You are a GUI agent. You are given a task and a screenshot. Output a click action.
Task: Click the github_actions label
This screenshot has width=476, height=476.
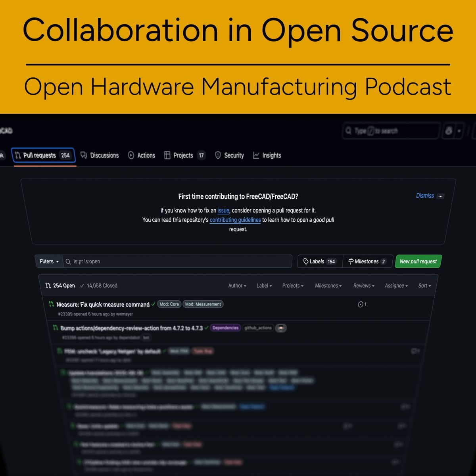258,328
